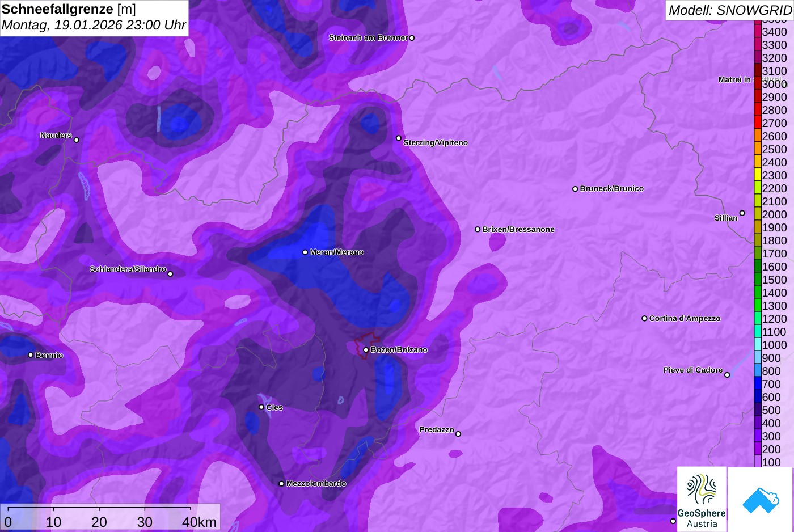794x532 pixels.
Task: Pick the Nauders location marker dot
Action: 77,140
